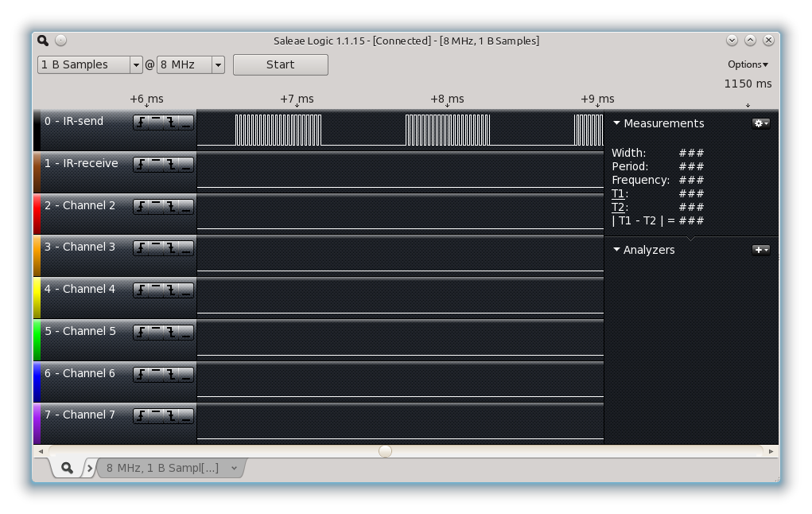Set low level trigger on Channel 5
This screenshot has height=514, width=812.
coord(186,332)
